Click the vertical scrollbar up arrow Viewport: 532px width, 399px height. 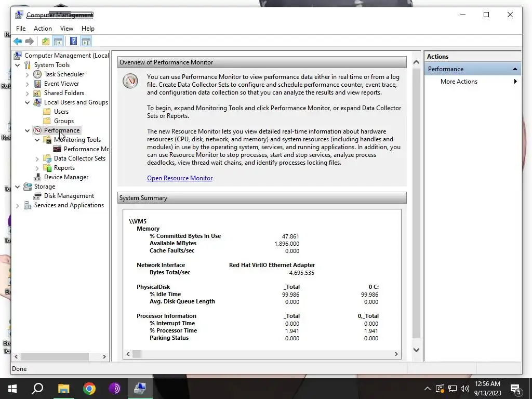pyautogui.click(x=416, y=62)
